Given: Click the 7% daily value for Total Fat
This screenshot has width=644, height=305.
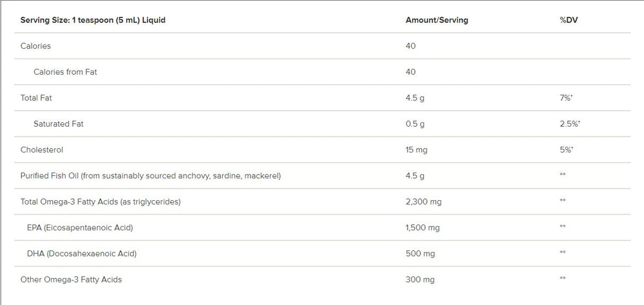Looking at the screenshot, I should coord(566,98).
